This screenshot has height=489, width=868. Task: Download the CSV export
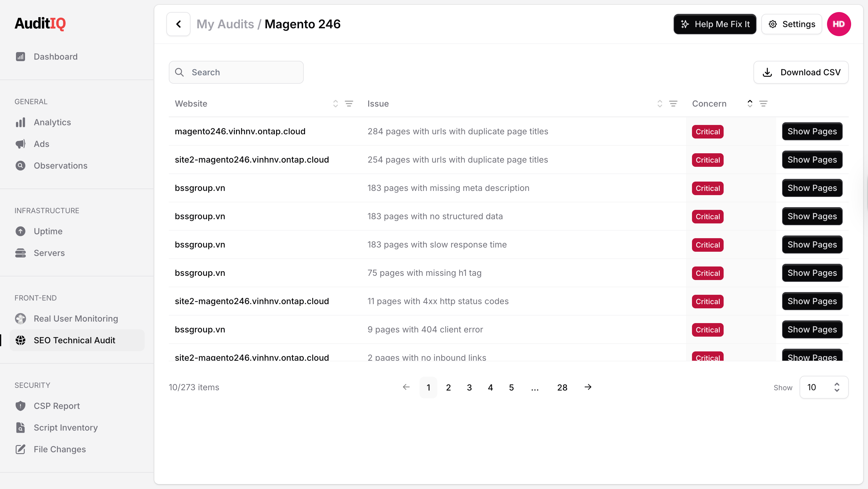(801, 72)
